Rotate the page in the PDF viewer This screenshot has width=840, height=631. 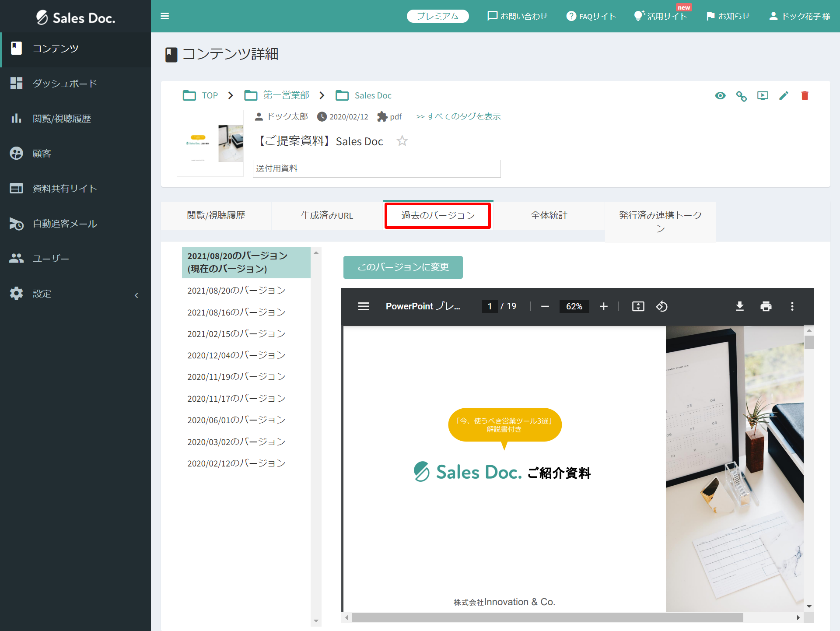click(x=661, y=306)
